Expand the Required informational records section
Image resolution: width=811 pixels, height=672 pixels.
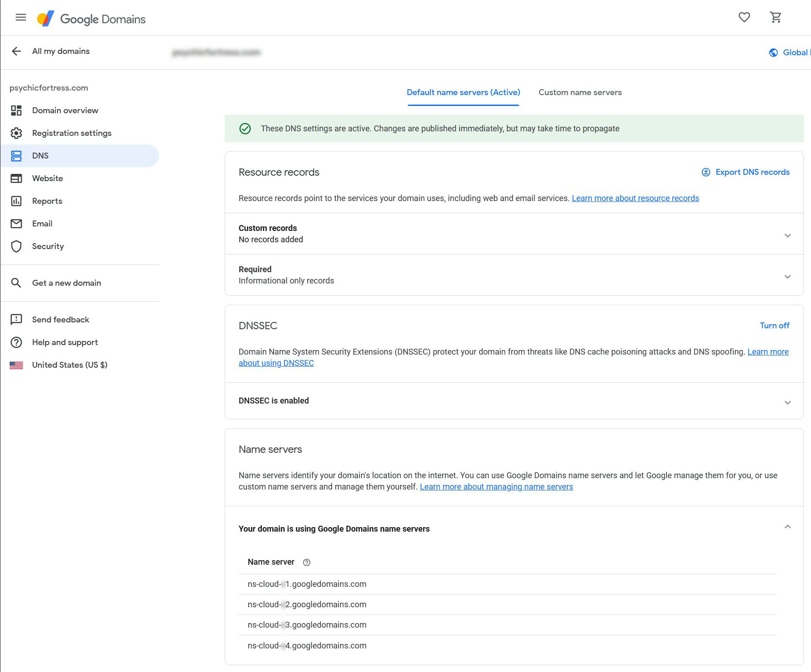click(x=787, y=277)
